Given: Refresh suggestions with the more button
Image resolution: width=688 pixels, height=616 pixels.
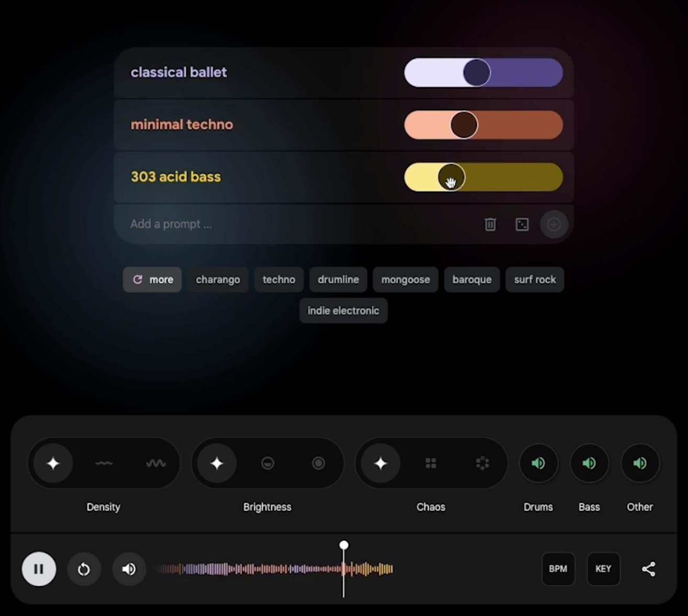Looking at the screenshot, I should point(152,280).
